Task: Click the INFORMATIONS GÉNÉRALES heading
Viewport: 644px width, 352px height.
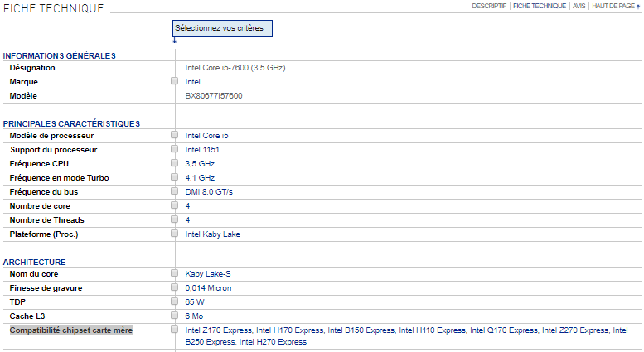Action: click(x=60, y=55)
